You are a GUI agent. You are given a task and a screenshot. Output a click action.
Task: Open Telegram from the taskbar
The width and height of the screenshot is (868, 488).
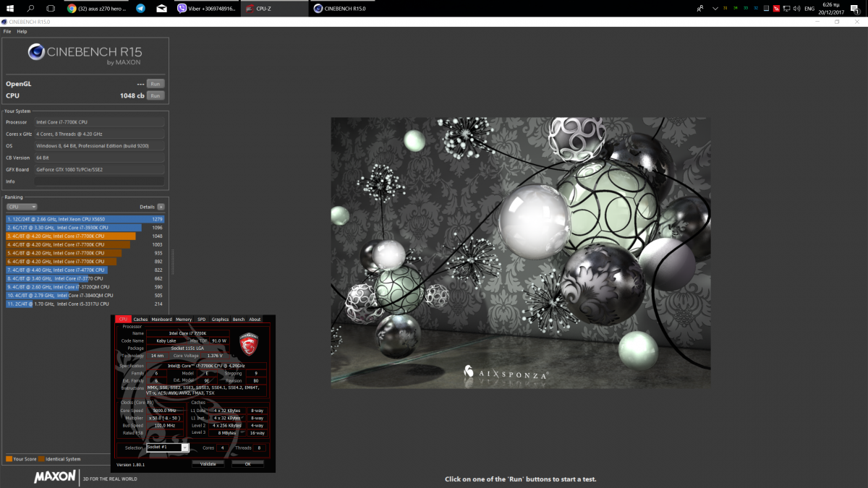140,9
